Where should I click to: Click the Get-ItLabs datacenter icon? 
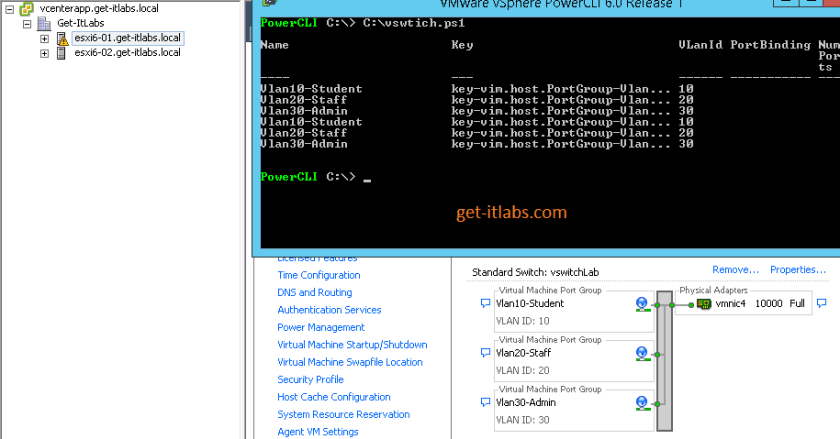[44, 24]
